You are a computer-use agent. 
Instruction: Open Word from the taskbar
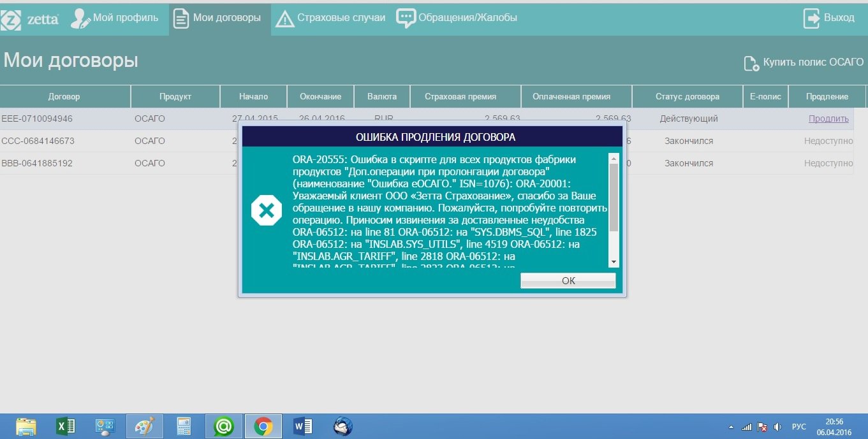(x=302, y=426)
